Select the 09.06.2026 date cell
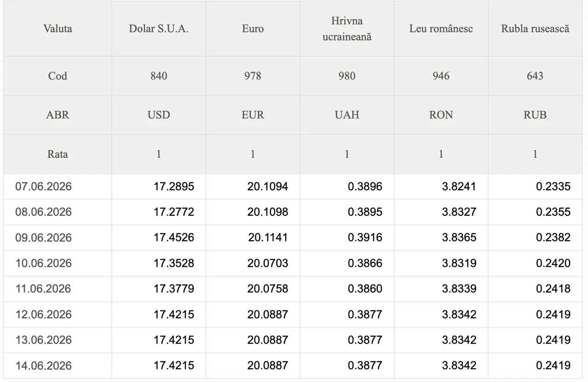588x382 pixels. [x=44, y=237]
